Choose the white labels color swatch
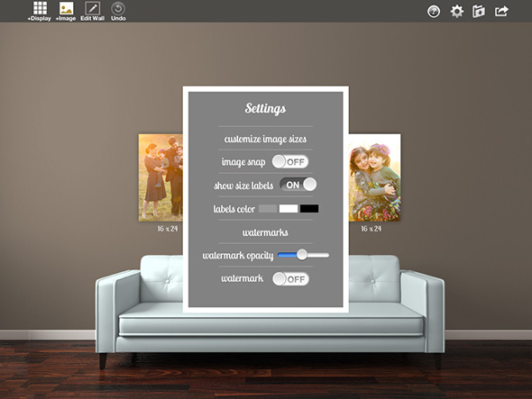The image size is (532, 399). (289, 208)
